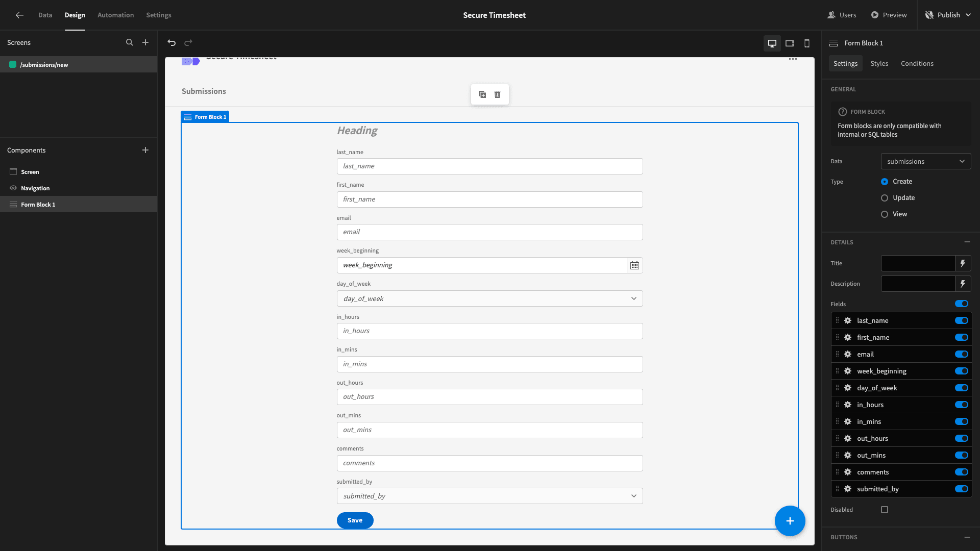The height and width of the screenshot is (551, 980).
Task: Select the View type radio
Action: click(x=885, y=214)
